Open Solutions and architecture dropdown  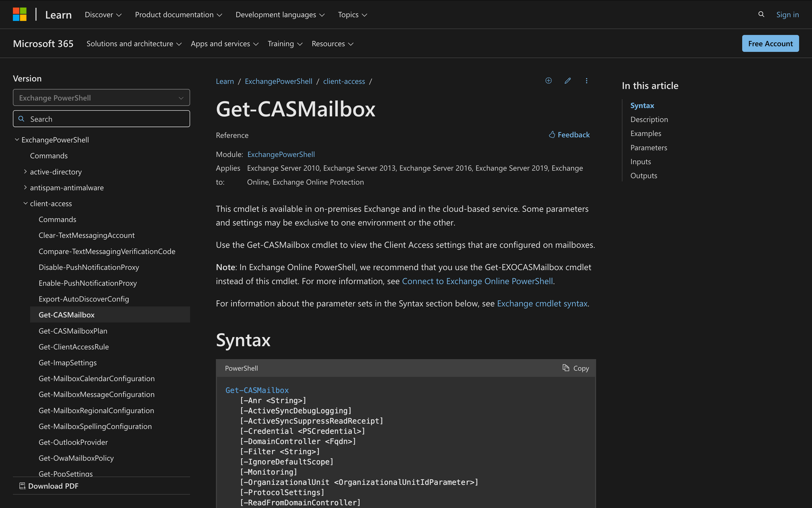pos(134,43)
